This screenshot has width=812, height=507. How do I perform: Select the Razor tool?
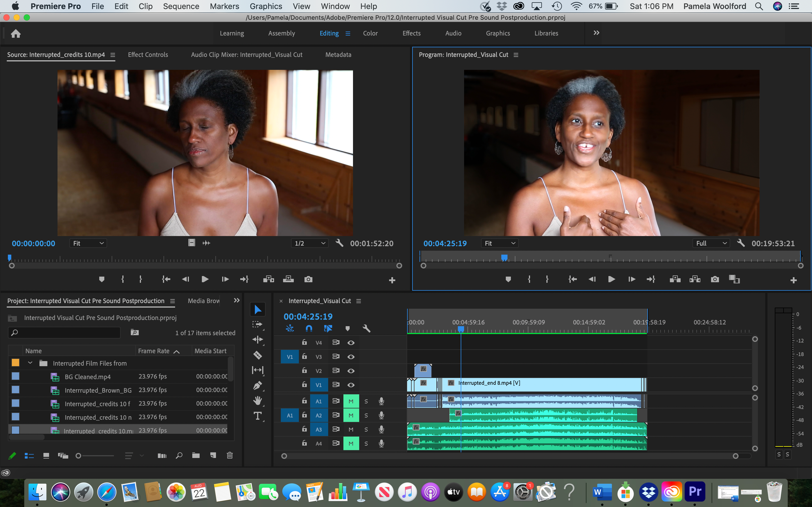(257, 355)
